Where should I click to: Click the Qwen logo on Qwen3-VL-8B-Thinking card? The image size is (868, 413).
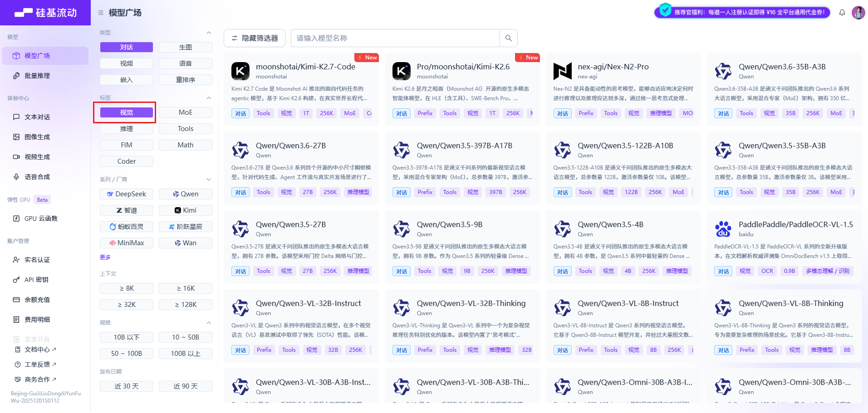click(x=723, y=308)
